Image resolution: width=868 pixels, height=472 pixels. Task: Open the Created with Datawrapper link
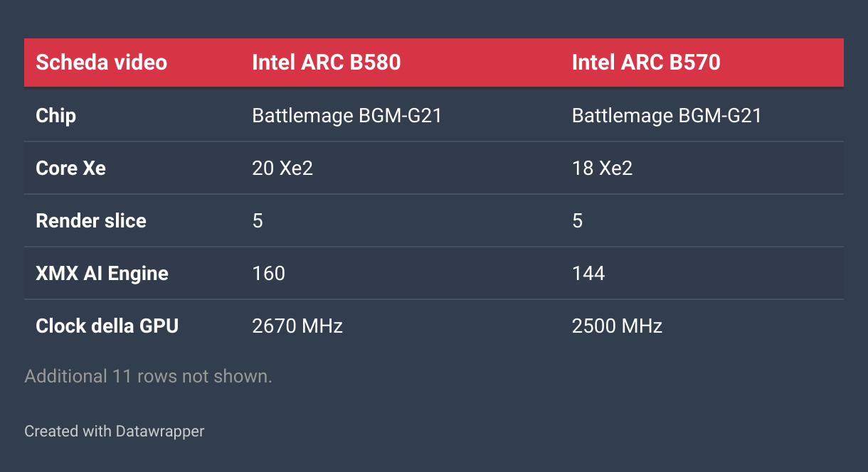click(x=114, y=431)
